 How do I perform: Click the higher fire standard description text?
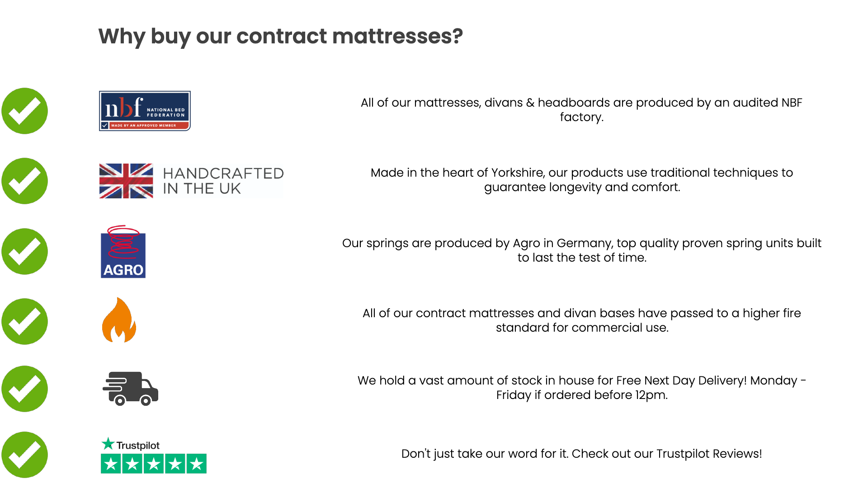[581, 320]
